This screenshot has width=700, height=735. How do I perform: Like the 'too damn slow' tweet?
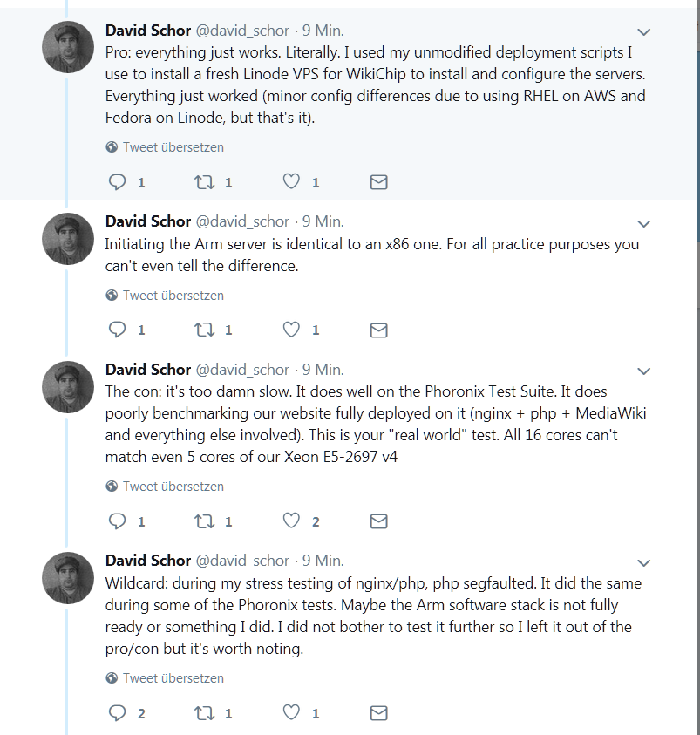[x=292, y=521]
